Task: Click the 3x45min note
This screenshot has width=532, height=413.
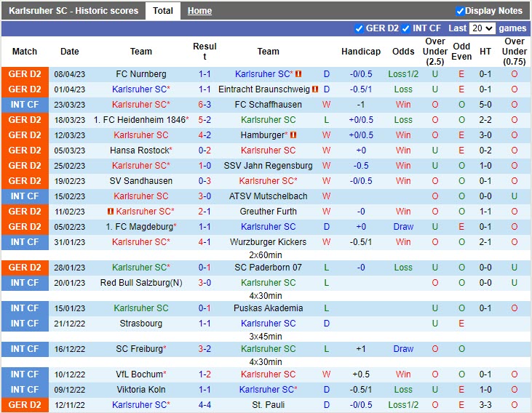Action: [x=266, y=337]
